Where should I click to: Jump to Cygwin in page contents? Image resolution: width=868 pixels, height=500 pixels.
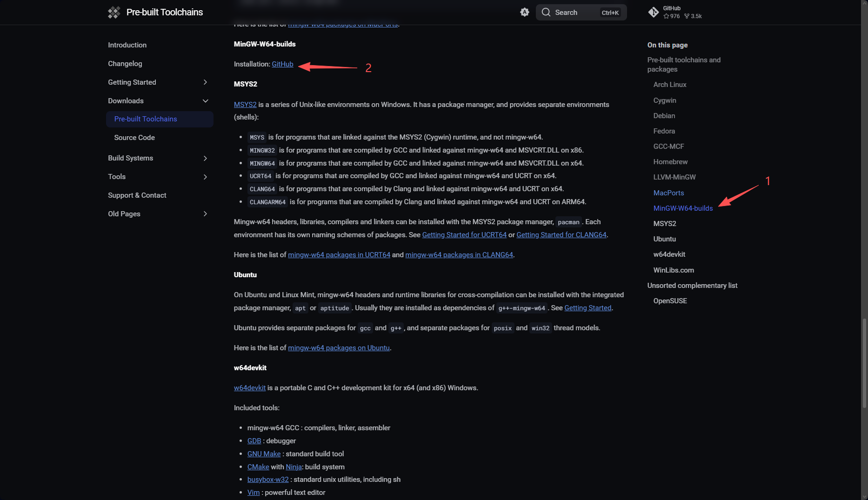click(x=665, y=100)
